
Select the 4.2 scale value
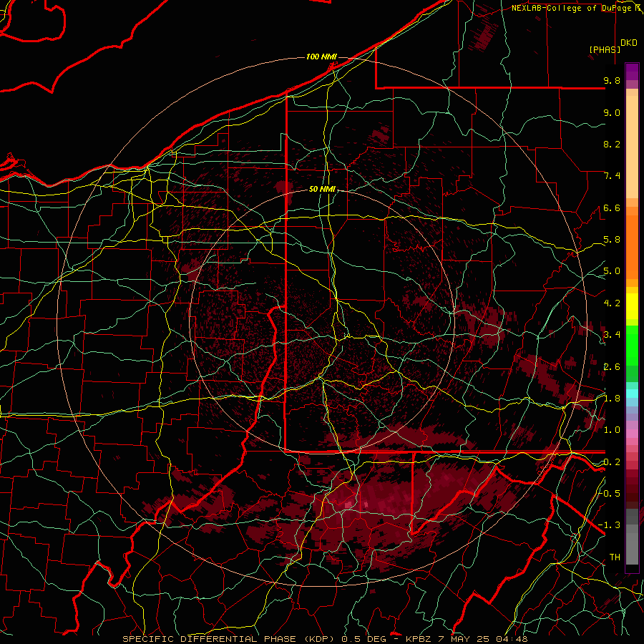click(x=612, y=303)
